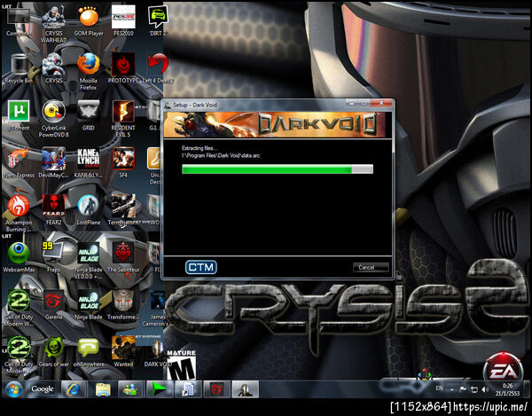Switch to Dark Void setup taskbar button

pos(245,389)
